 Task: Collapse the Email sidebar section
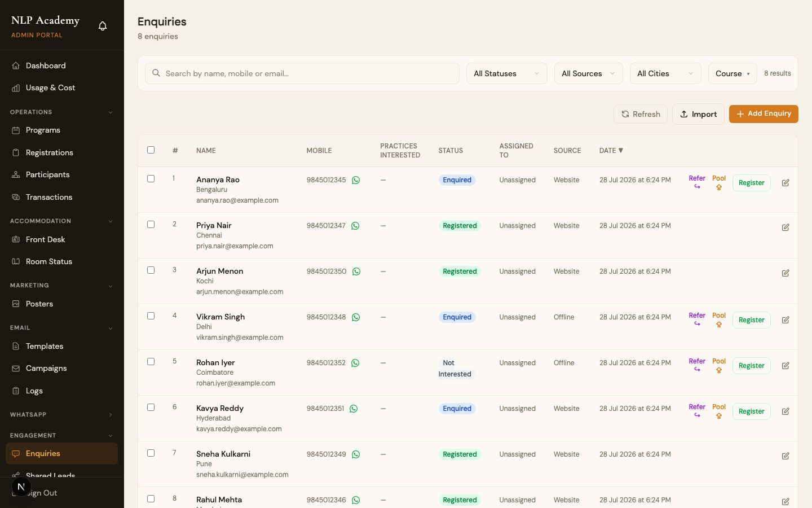click(x=61, y=328)
